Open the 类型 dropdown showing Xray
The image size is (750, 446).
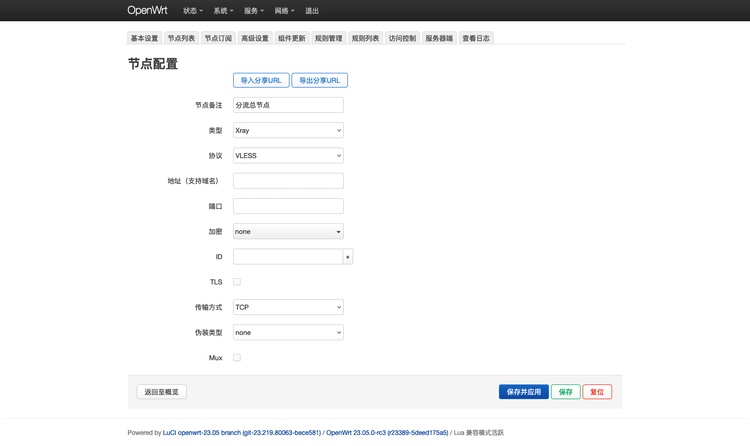coord(288,130)
